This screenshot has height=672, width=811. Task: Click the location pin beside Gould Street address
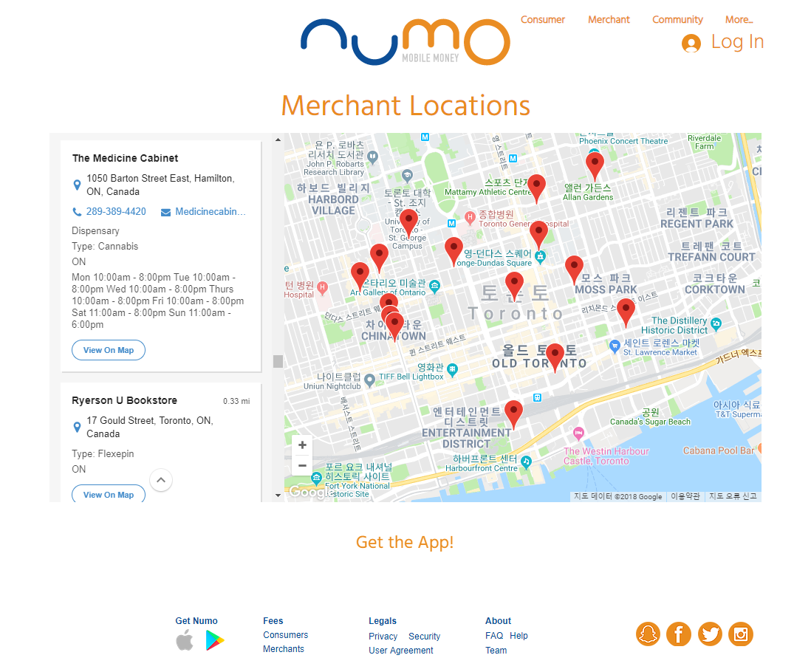pos(77,427)
